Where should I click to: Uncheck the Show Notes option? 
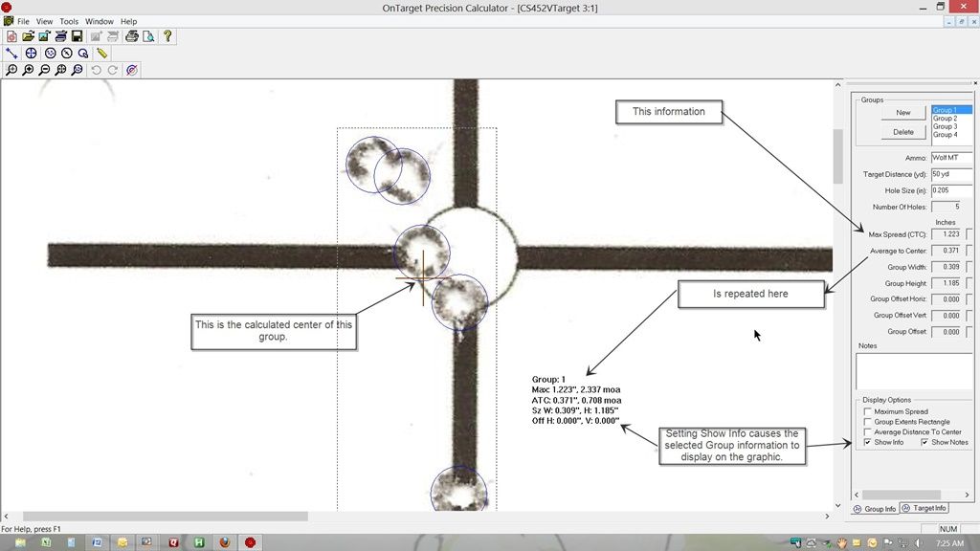[924, 441]
